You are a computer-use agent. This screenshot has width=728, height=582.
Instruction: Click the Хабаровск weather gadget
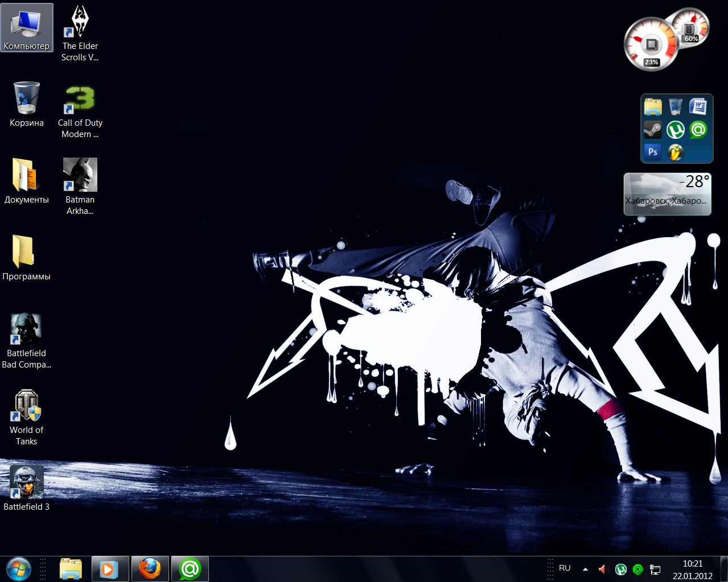click(x=667, y=194)
